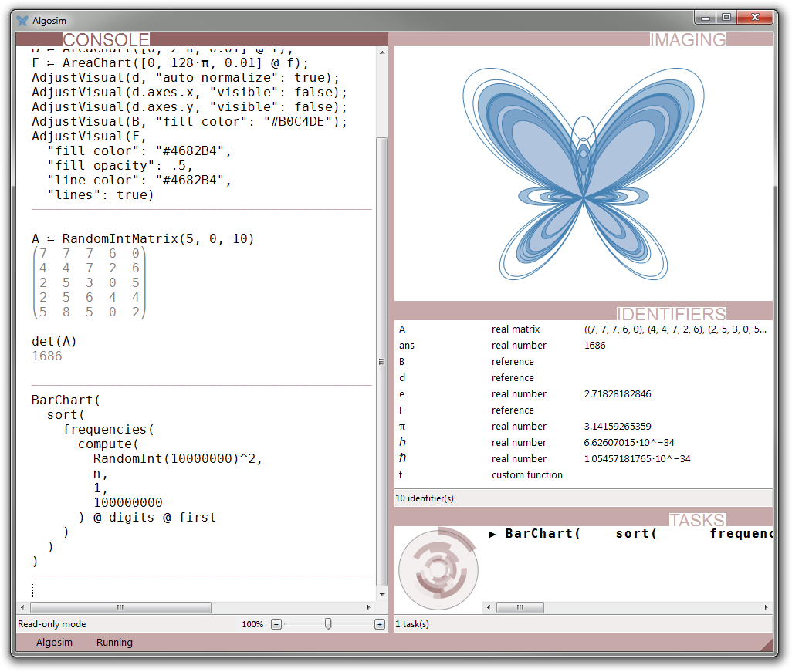
Task: Click the tasks list horizontal scrollbar right arrow
Action: [767, 608]
